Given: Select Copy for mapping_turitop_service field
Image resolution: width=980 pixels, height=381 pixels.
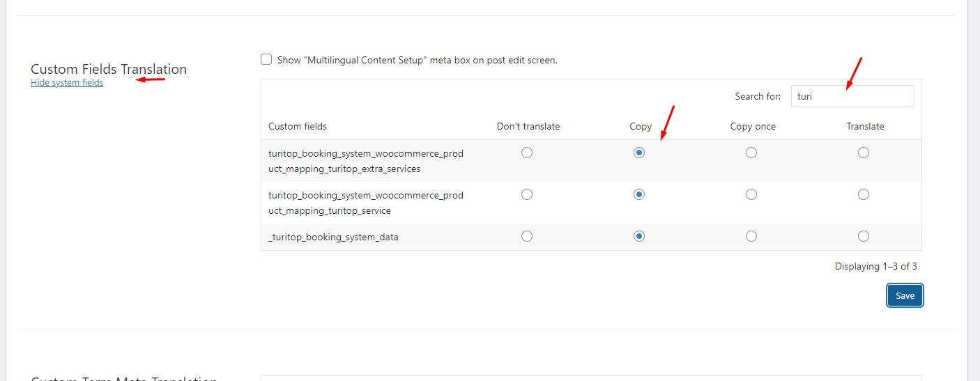Looking at the screenshot, I should point(639,195).
